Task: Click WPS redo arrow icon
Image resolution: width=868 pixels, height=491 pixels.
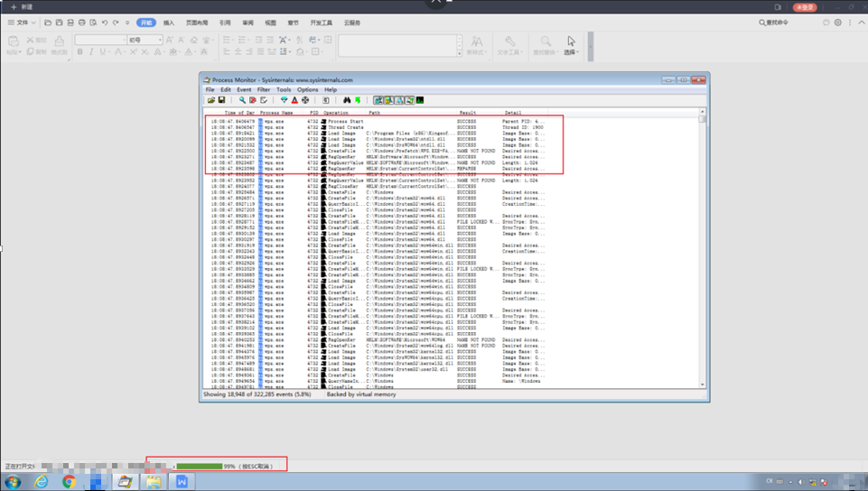Action: [x=116, y=23]
